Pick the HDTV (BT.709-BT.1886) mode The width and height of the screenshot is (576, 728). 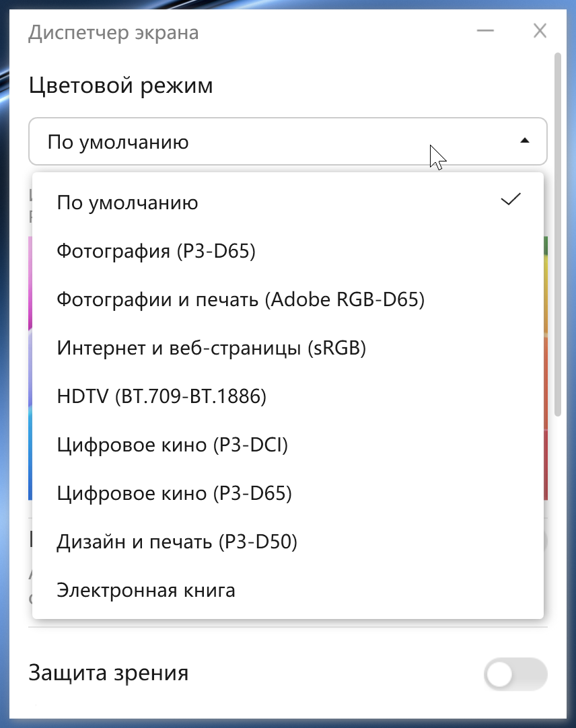[x=161, y=396]
